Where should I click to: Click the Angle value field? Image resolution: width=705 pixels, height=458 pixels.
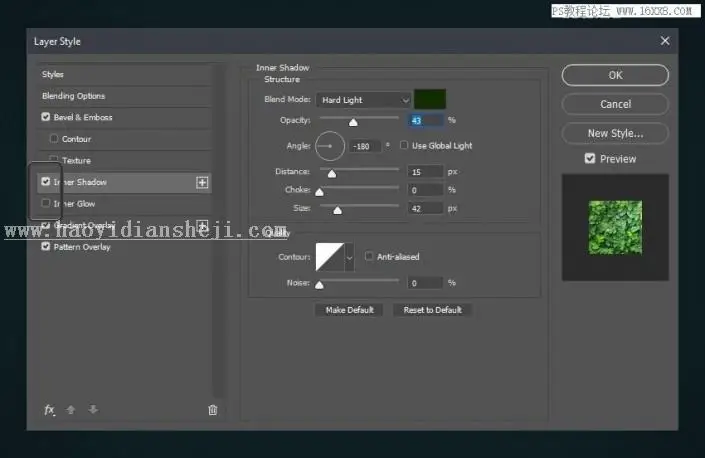365,146
